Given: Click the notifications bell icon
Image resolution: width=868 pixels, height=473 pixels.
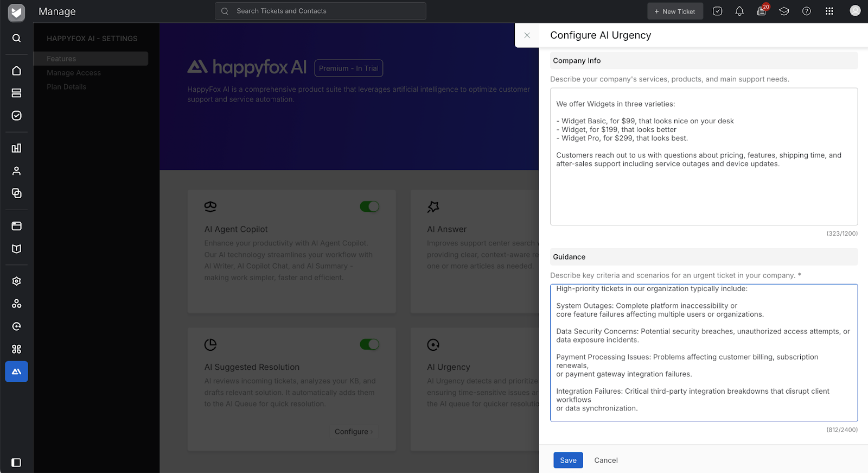Looking at the screenshot, I should (x=739, y=11).
